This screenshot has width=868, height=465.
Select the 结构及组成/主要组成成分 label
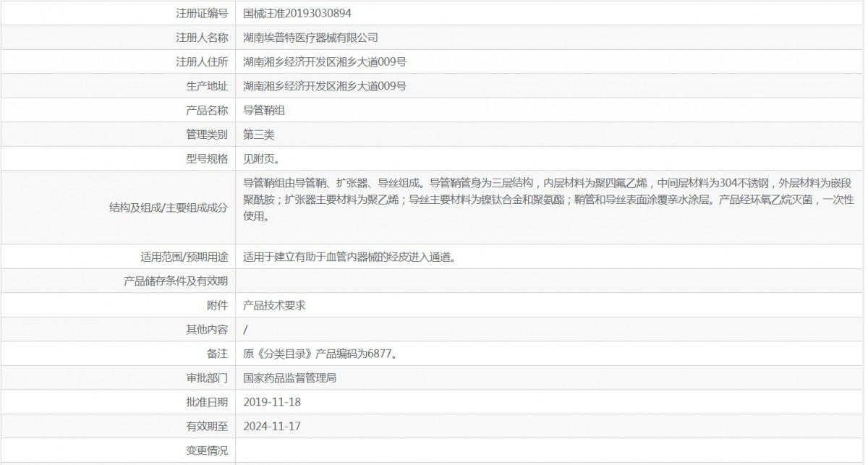pyautogui.click(x=168, y=208)
